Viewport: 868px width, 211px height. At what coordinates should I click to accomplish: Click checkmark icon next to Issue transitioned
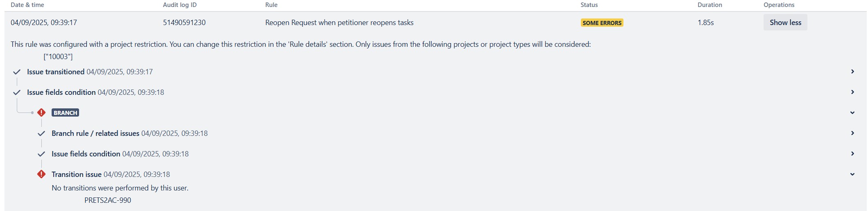(x=17, y=72)
